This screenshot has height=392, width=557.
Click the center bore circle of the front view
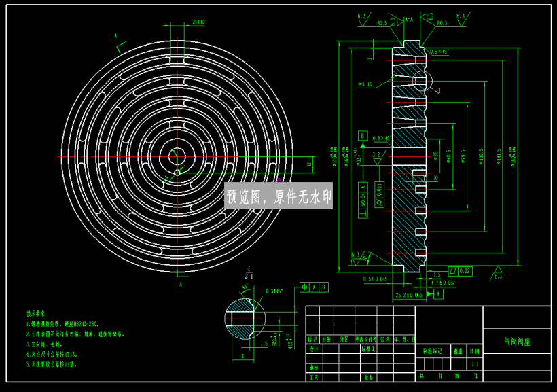pos(177,156)
